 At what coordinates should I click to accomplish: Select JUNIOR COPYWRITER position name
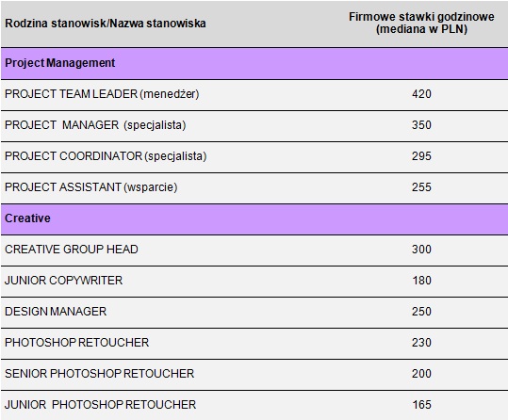click(x=63, y=281)
